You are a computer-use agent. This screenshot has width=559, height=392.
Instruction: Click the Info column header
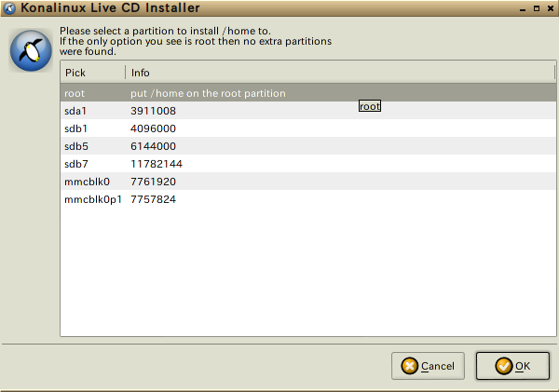point(340,73)
